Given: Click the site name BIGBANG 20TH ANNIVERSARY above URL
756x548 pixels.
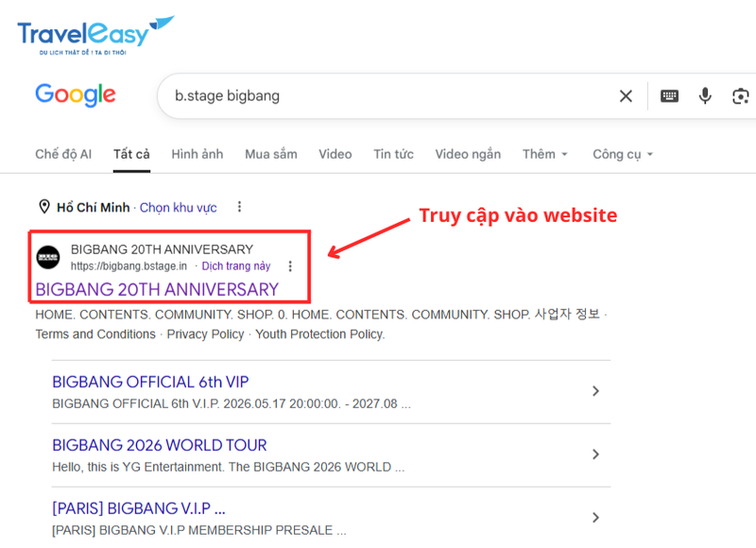Looking at the screenshot, I should coord(162,249).
